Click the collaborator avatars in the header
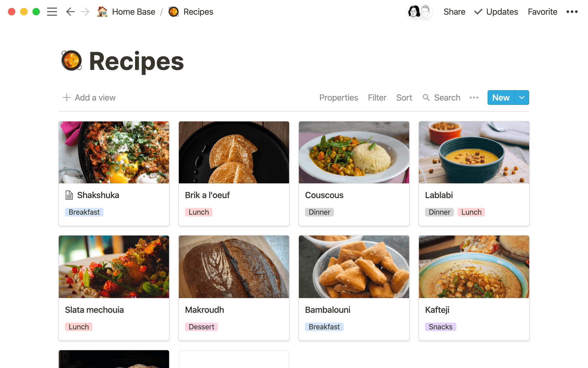The width and height of the screenshot is (588, 368). click(420, 12)
